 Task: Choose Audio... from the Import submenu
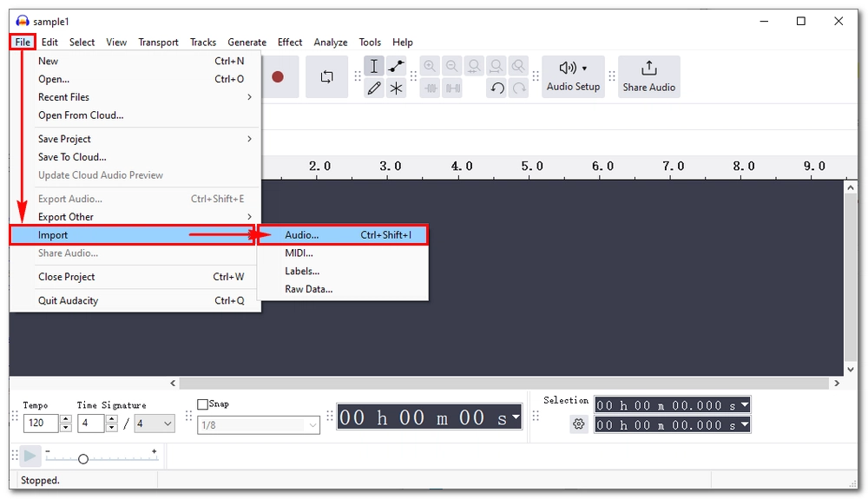(x=302, y=235)
